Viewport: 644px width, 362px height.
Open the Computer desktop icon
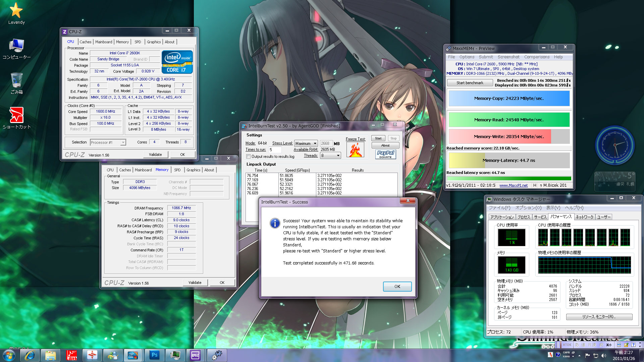pos(16,49)
